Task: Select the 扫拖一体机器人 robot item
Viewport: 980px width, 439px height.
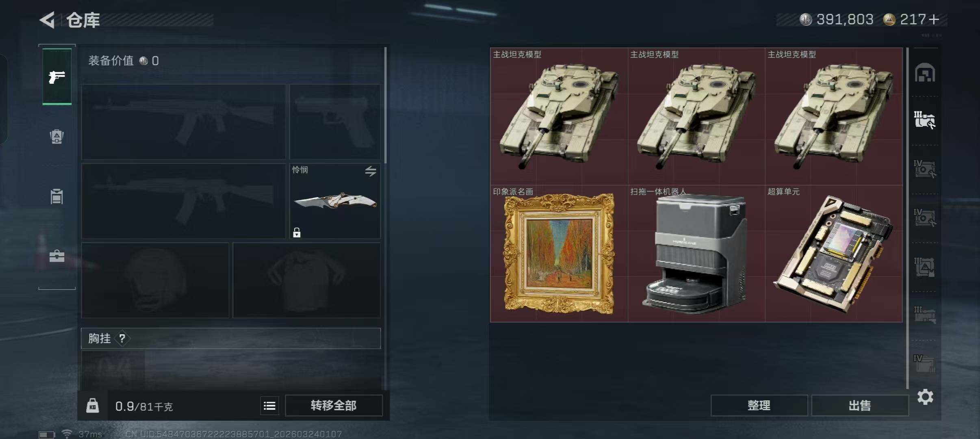Action: pos(696,254)
